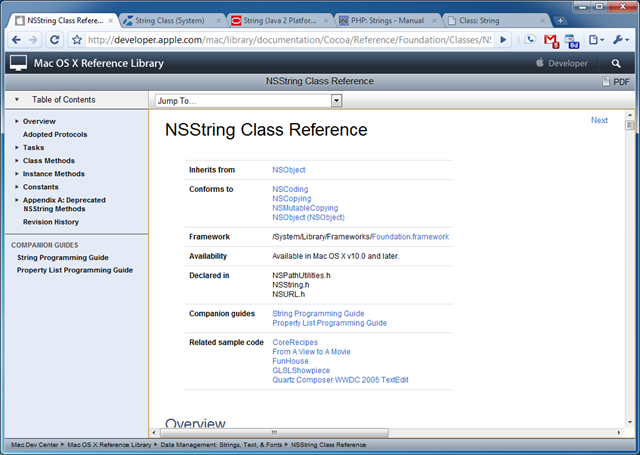Open the Jump To dropdown

tap(249, 101)
